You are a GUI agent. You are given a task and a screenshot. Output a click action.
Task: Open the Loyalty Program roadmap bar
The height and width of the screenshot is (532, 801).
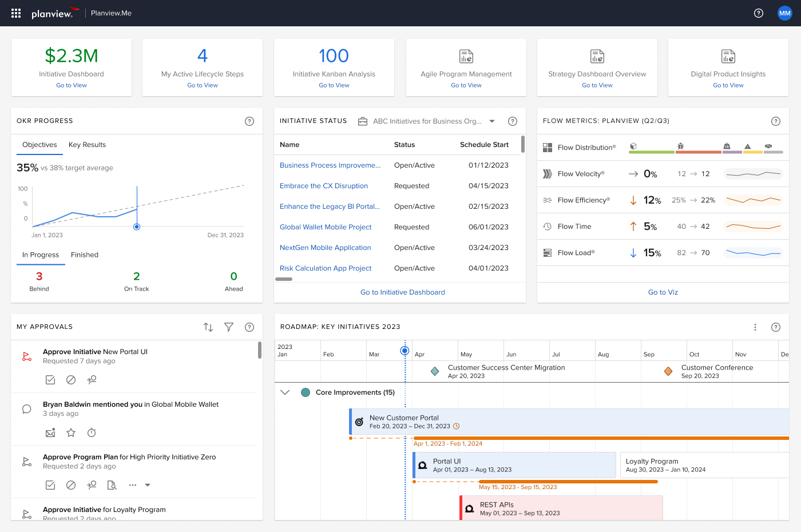[705, 465]
